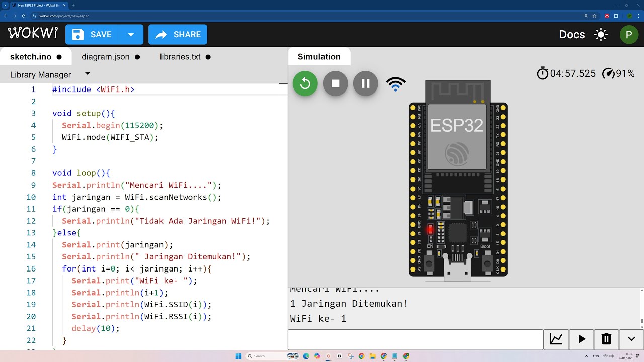Go back in browser

tap(6, 16)
